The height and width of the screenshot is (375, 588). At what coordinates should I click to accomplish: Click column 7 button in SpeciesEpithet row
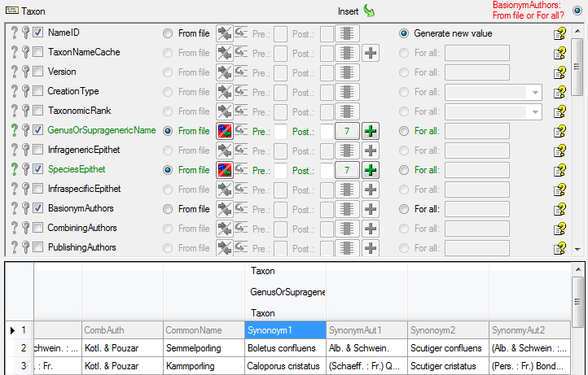point(348,170)
